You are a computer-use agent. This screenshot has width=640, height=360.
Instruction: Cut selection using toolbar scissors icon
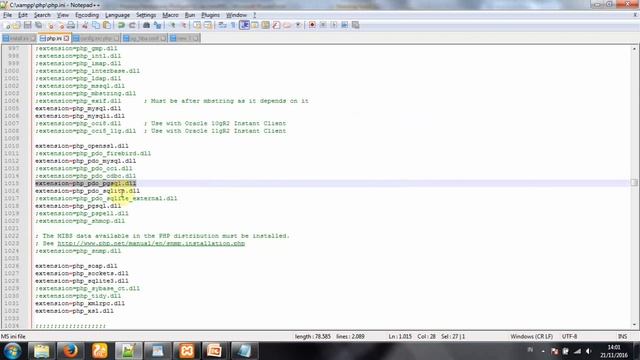(85, 25)
